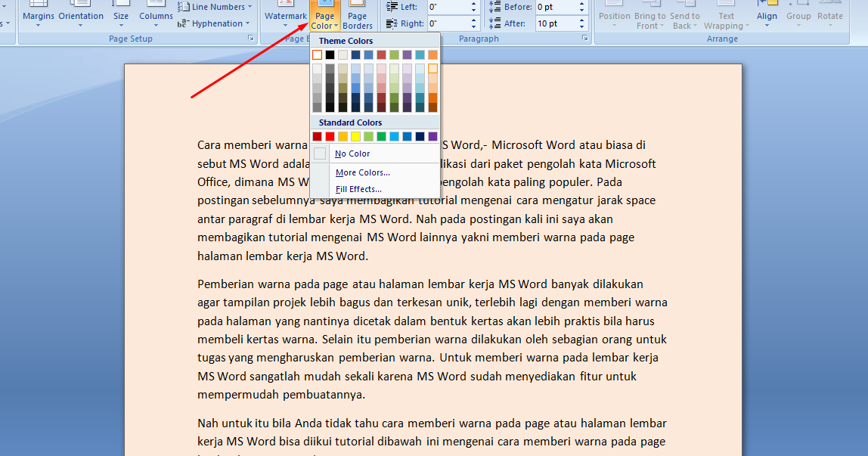Open the Rotate dropdown
The width and height of the screenshot is (868, 456).
[829, 16]
